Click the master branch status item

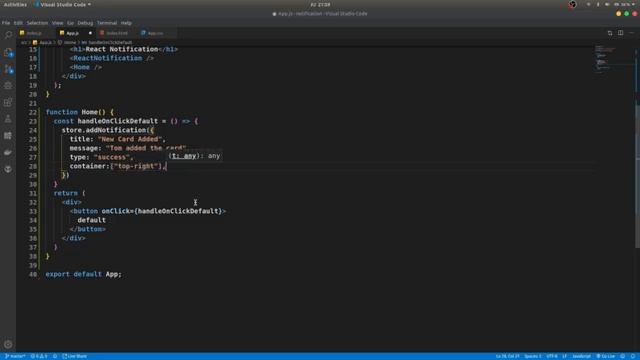pyautogui.click(x=15, y=356)
